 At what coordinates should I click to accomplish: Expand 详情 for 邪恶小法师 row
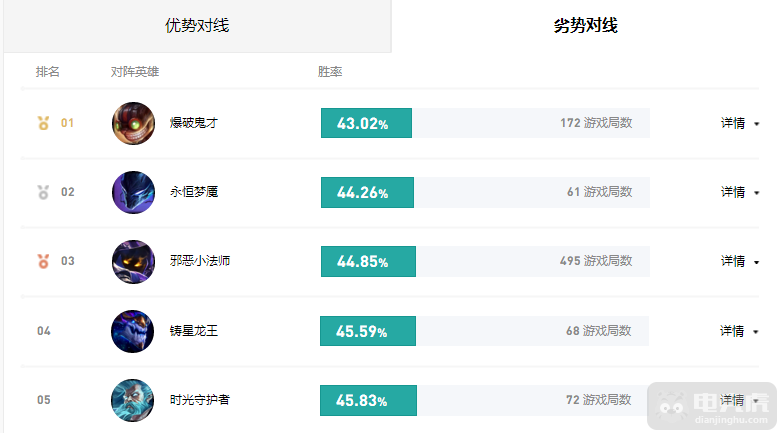740,261
